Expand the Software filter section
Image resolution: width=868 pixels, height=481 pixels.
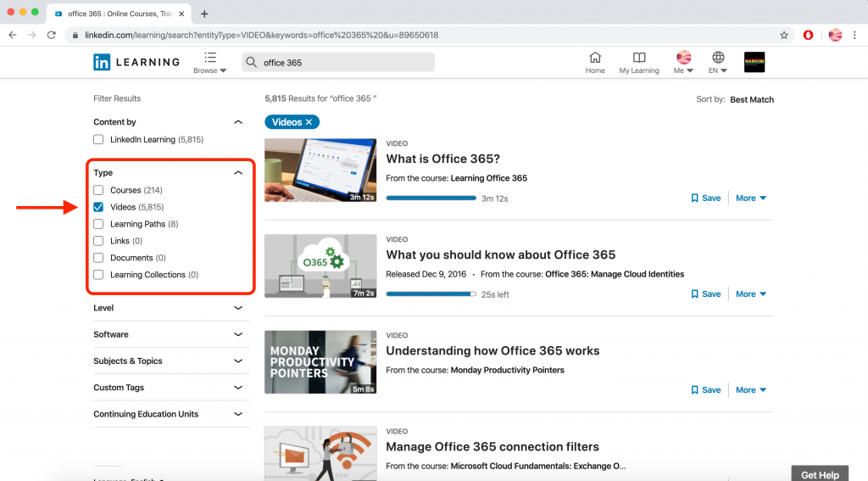(x=238, y=335)
